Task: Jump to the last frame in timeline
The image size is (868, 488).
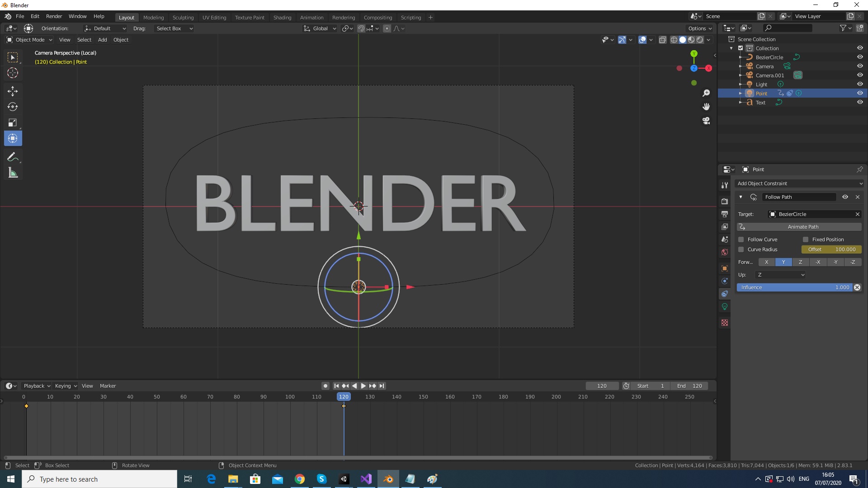Action: [x=382, y=386]
